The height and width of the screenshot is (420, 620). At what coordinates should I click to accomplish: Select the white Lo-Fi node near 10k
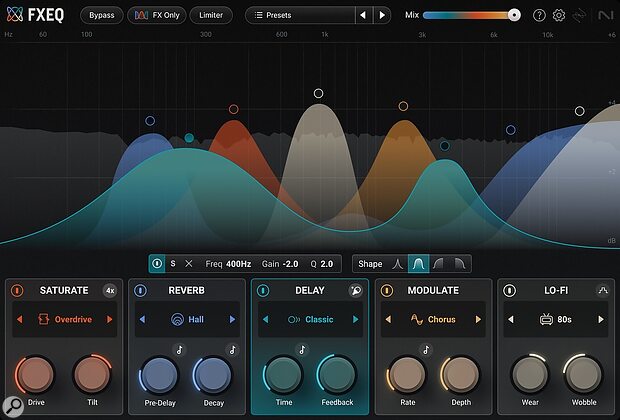[x=580, y=111]
